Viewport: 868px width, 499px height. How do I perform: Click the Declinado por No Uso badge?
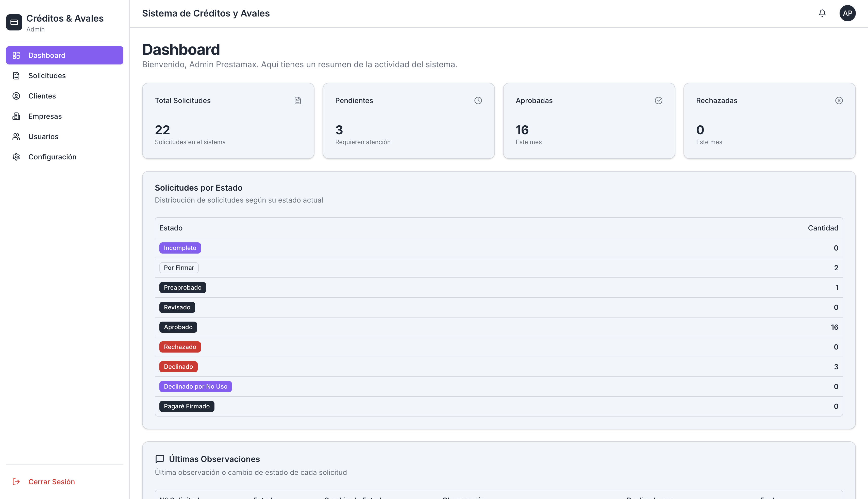click(x=195, y=386)
